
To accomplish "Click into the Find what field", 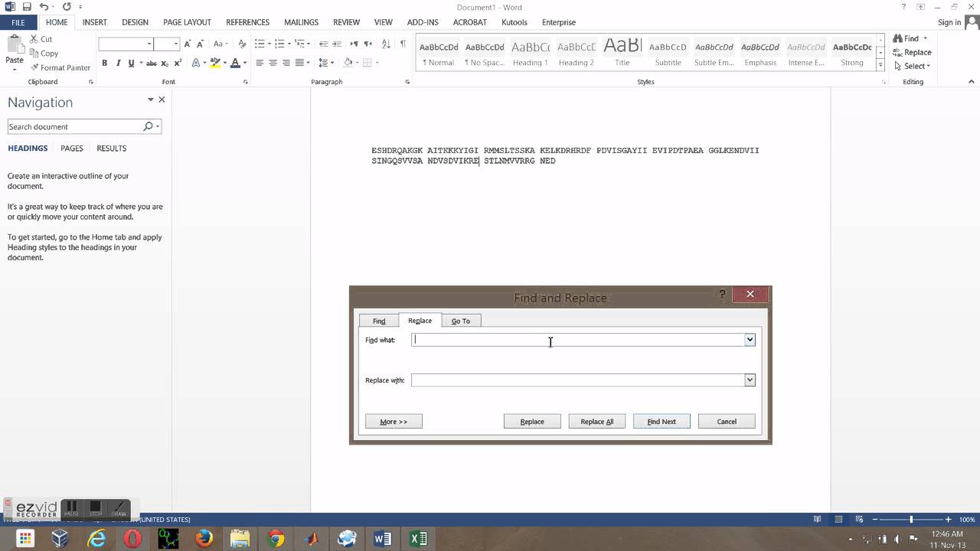I will tap(578, 340).
